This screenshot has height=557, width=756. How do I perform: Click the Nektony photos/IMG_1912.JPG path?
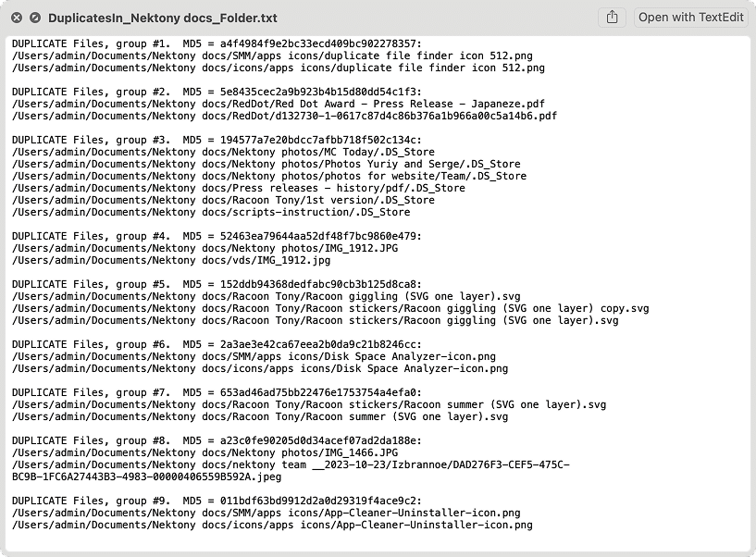click(204, 249)
